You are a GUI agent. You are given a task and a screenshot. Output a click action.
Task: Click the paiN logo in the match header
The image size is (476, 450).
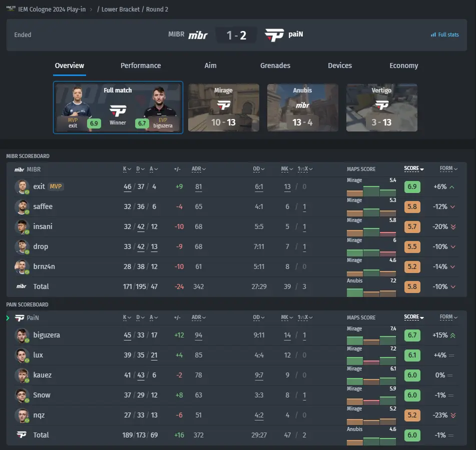(274, 35)
